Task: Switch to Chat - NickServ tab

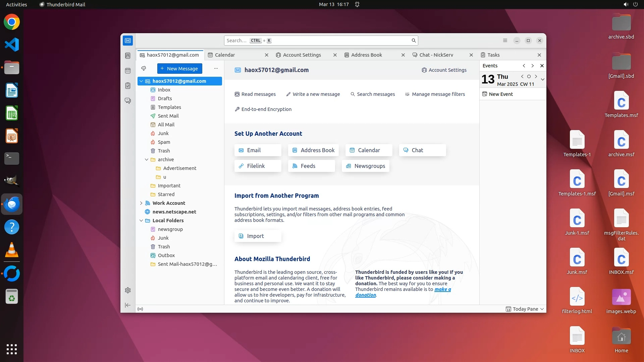Action: pyautogui.click(x=436, y=55)
